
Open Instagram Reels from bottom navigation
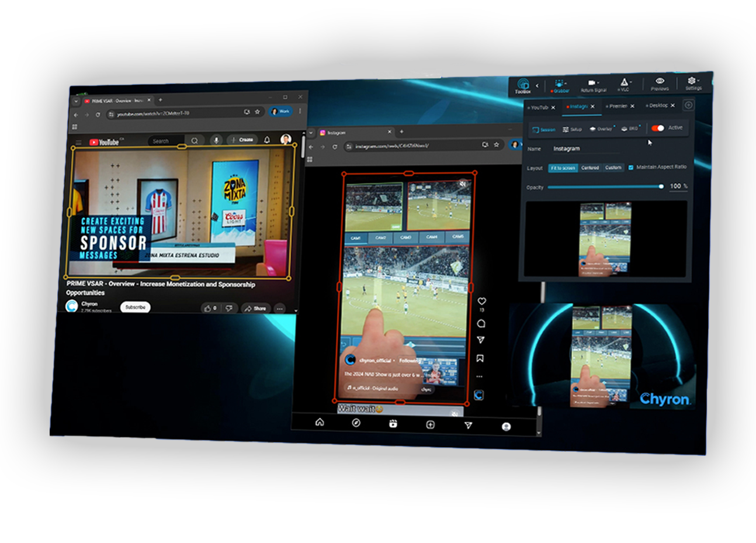click(x=393, y=424)
